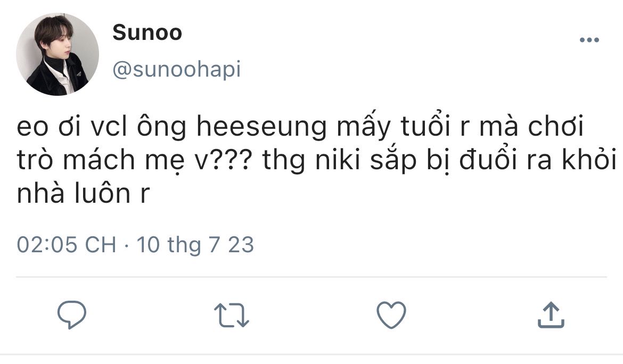The image size is (623, 364).
Task: Like the tweet with the heart icon
Action: point(391,315)
